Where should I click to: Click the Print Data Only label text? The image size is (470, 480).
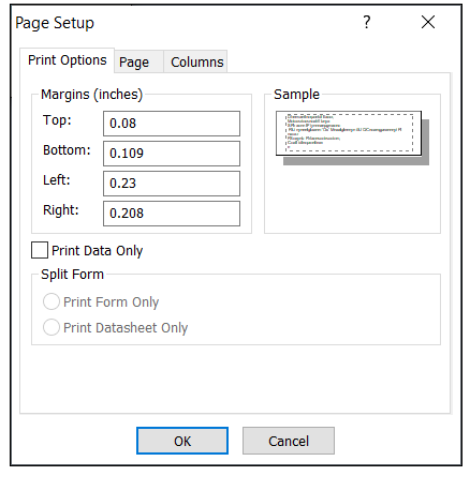click(x=97, y=251)
